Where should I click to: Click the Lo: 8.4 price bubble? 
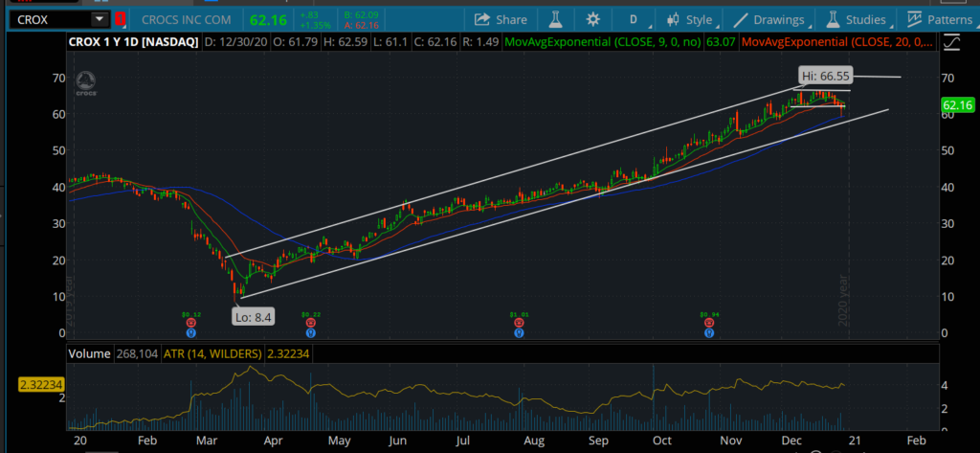pos(255,317)
